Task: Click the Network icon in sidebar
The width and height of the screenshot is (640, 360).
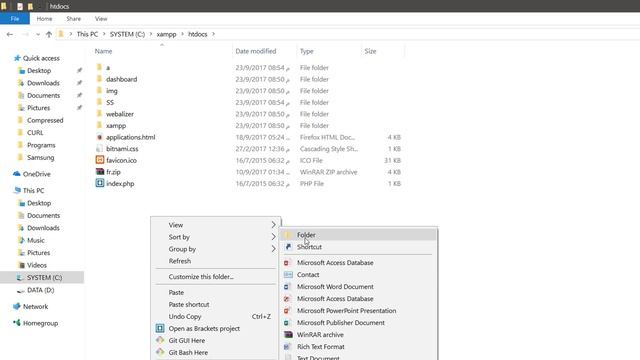Action: 17,306
